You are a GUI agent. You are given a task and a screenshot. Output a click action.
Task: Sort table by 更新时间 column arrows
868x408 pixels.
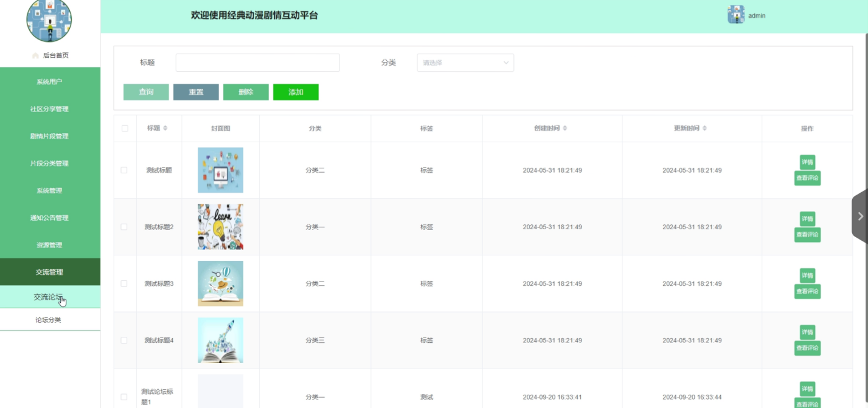[704, 128]
